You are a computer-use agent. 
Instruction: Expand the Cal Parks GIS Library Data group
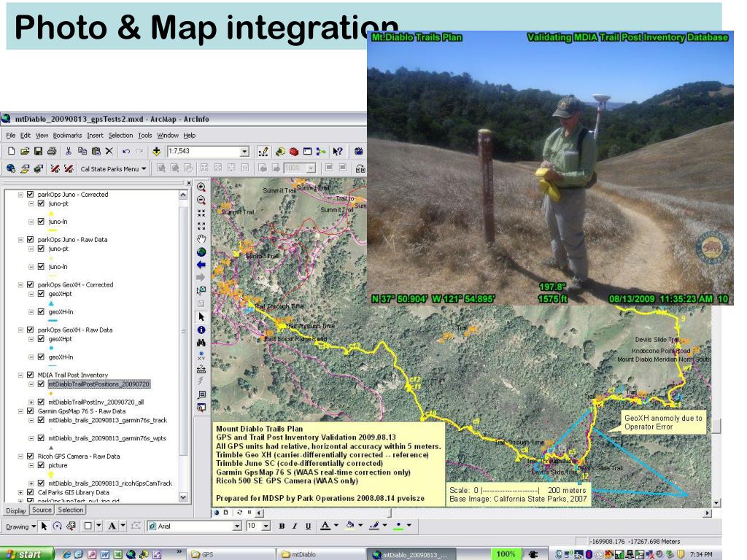20,492
